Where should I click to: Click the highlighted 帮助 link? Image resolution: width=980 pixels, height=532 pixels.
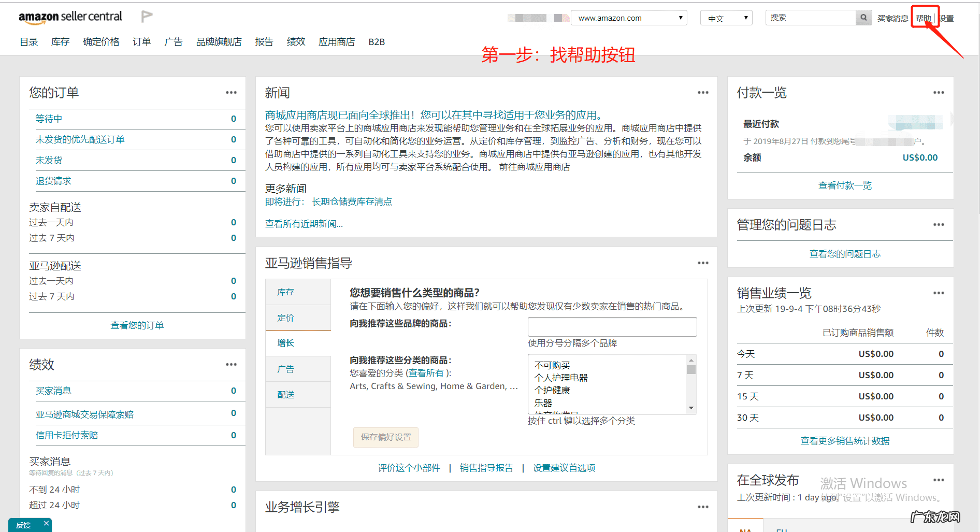click(925, 17)
